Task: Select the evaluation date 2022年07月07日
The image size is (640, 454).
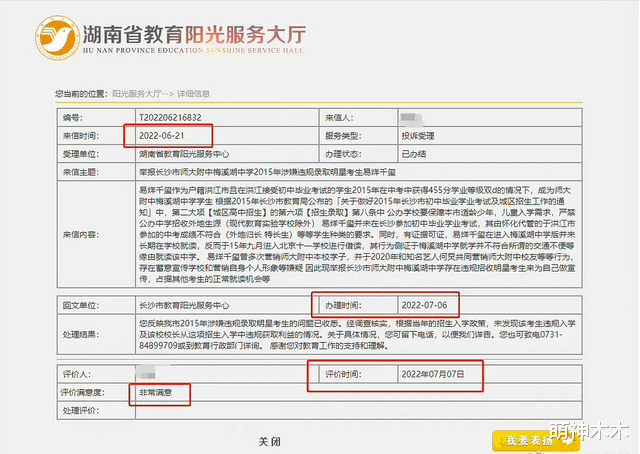Action: [x=433, y=374]
